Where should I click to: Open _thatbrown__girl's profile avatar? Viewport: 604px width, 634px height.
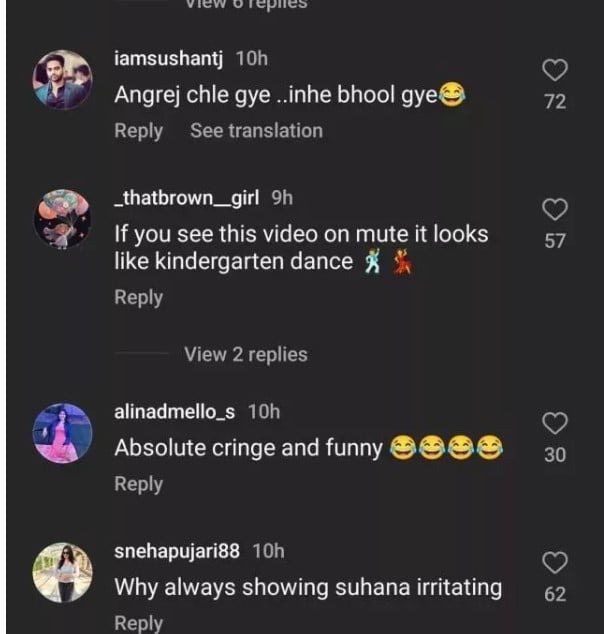tap(62, 218)
